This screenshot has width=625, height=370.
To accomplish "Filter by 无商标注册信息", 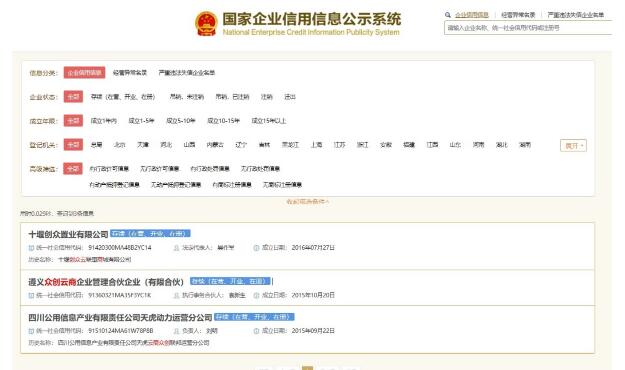I will [x=282, y=185].
